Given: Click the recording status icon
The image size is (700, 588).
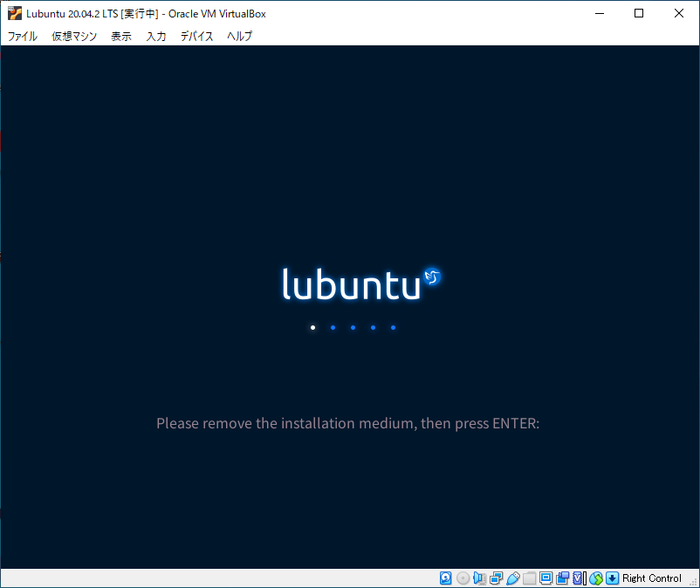Looking at the screenshot, I should (562, 578).
